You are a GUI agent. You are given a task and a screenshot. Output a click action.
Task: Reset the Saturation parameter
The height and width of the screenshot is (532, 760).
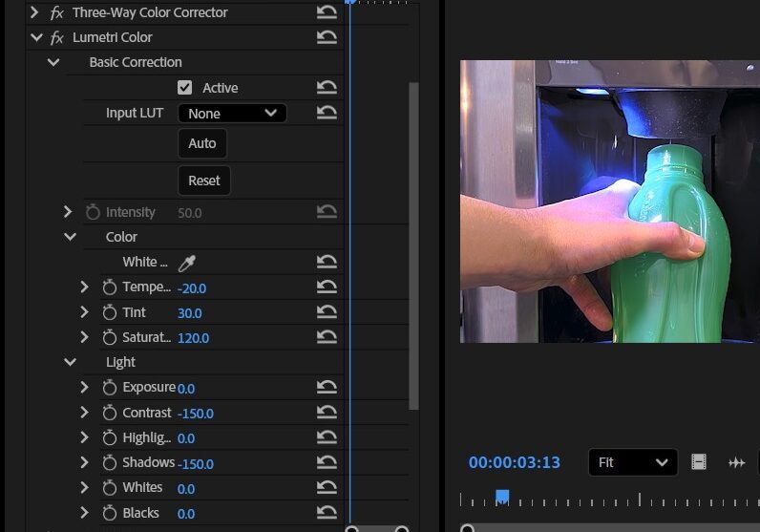pos(327,337)
